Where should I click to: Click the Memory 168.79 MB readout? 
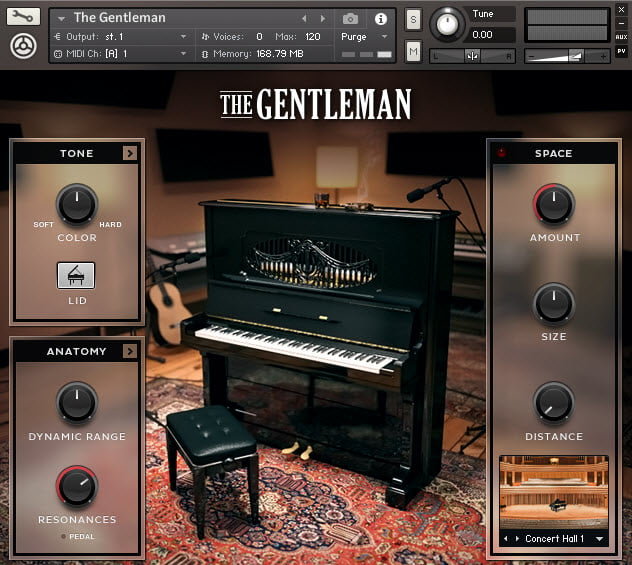click(x=280, y=54)
